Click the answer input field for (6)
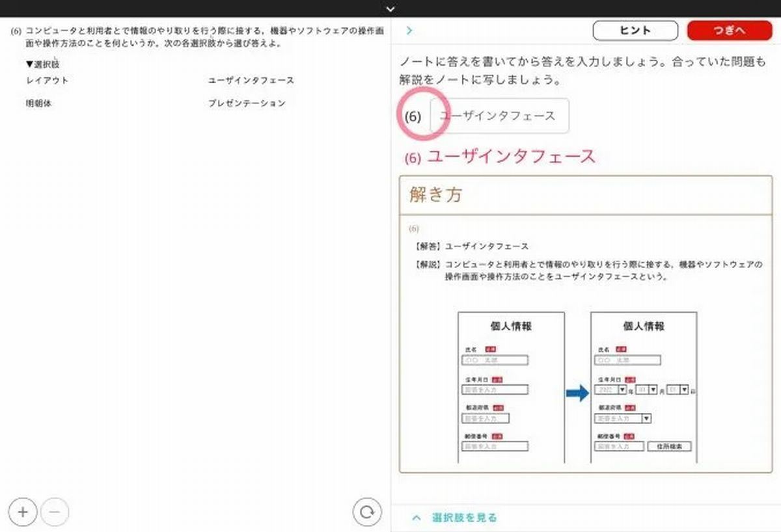 (500, 116)
